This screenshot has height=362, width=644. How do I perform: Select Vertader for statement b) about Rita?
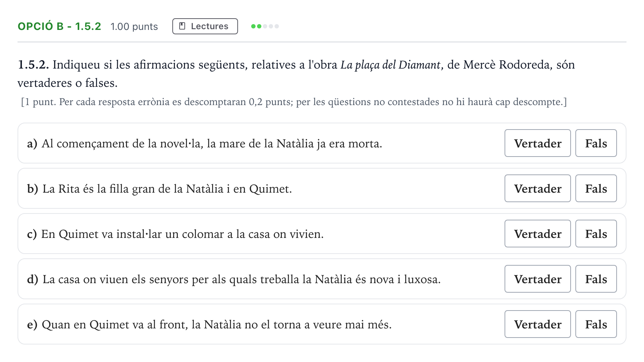[537, 188]
